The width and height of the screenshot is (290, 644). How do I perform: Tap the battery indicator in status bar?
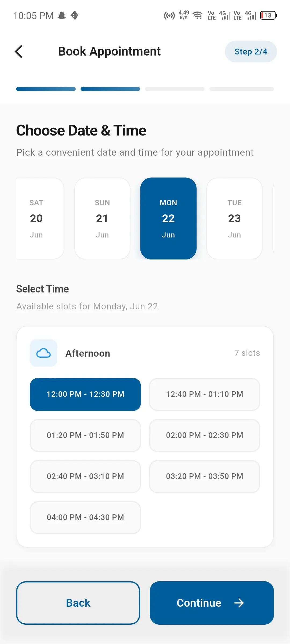[269, 15]
